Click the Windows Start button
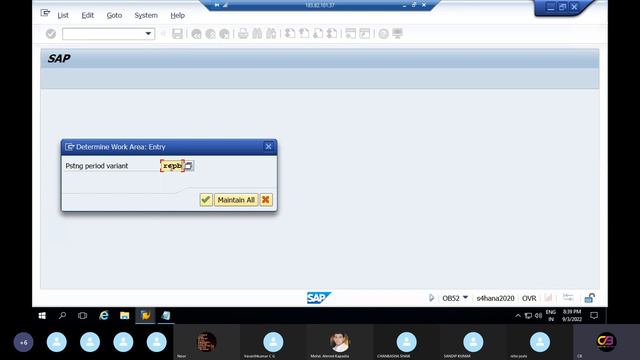The width and height of the screenshot is (640, 360). point(42,316)
